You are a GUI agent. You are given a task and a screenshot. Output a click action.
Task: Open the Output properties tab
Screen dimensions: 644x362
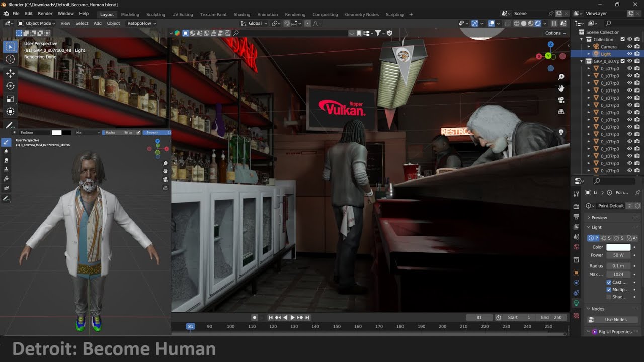[x=577, y=217]
